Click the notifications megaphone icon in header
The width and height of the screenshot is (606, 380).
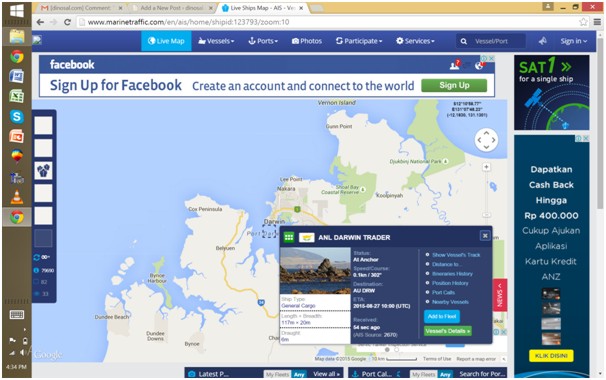click(543, 41)
